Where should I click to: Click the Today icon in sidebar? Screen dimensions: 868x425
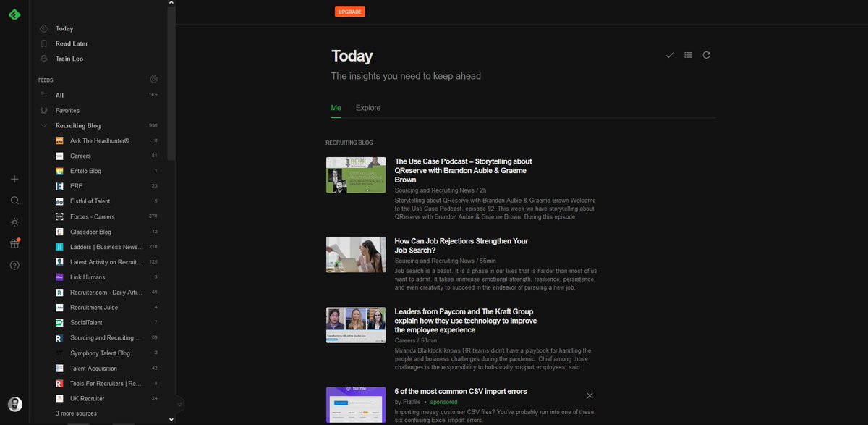(44, 29)
